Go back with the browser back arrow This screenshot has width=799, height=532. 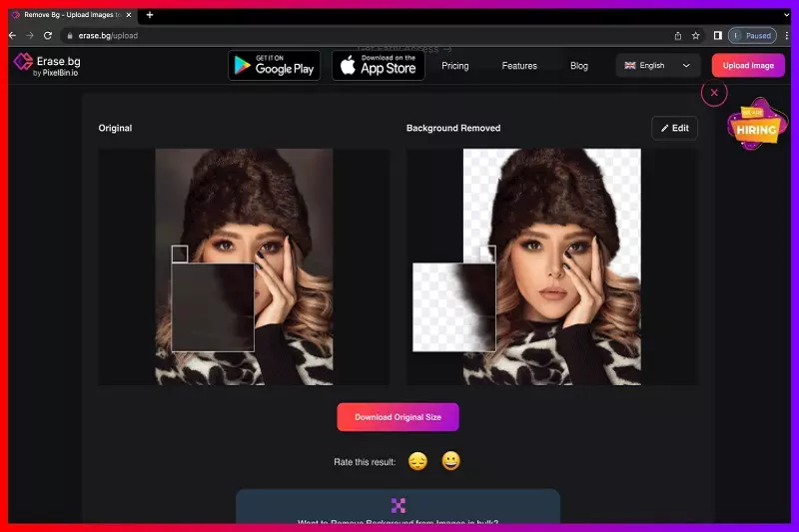13,36
